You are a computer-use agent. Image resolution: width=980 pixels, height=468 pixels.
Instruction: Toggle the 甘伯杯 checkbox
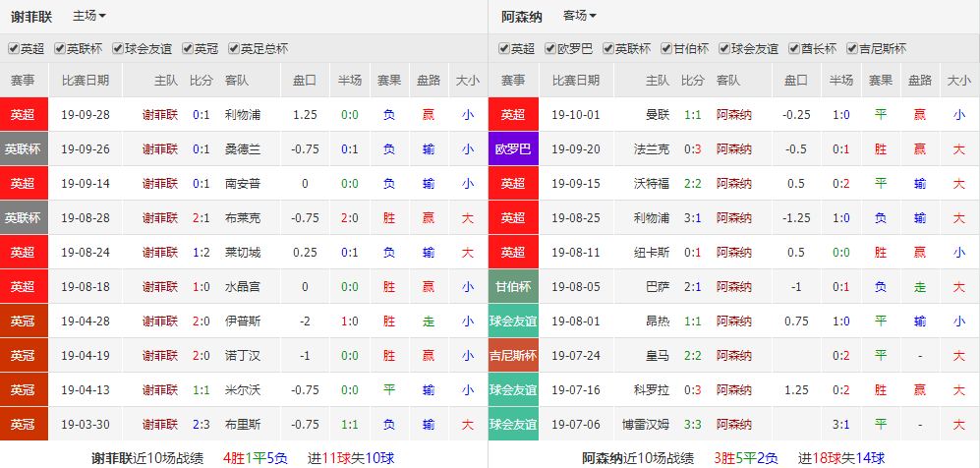666,49
